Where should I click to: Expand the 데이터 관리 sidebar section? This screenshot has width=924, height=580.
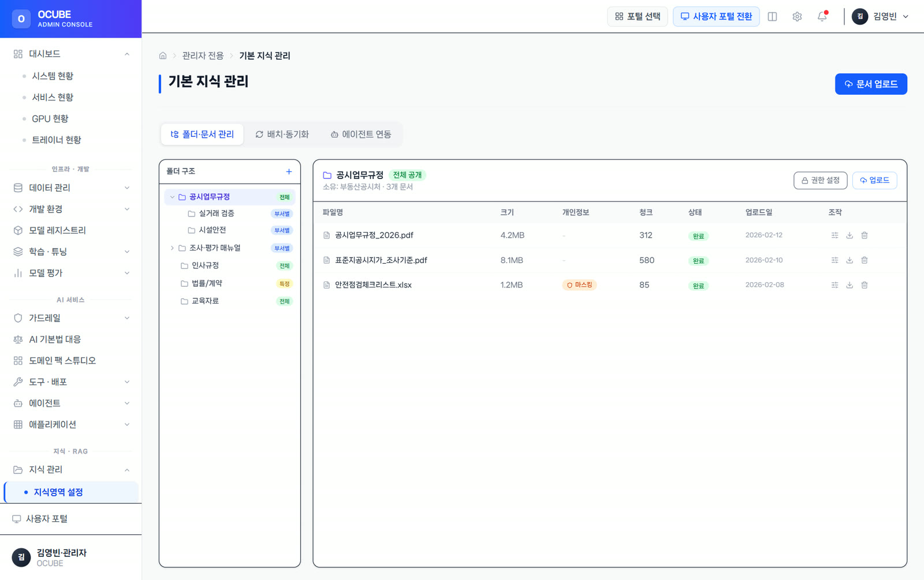click(127, 188)
